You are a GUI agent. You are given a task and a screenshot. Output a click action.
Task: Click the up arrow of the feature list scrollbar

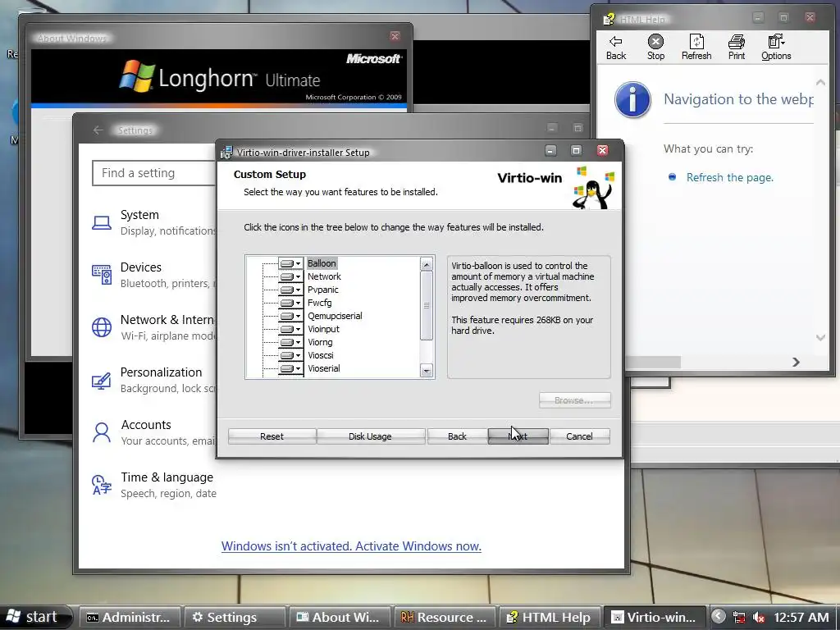(x=427, y=264)
